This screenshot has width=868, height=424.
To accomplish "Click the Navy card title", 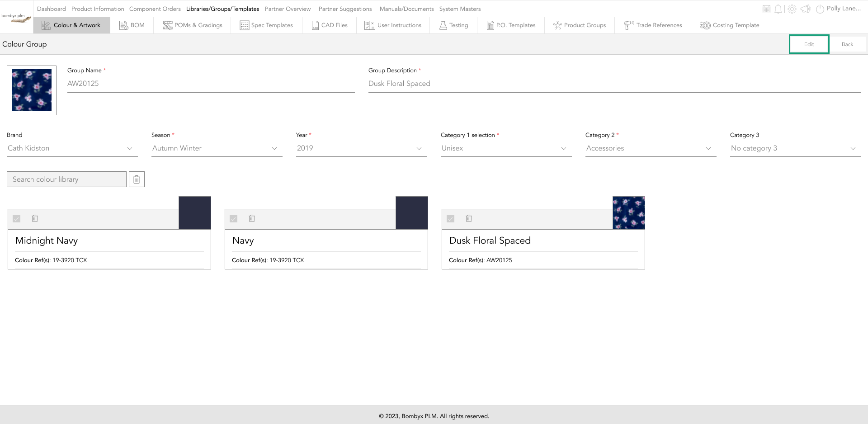I will point(243,240).
